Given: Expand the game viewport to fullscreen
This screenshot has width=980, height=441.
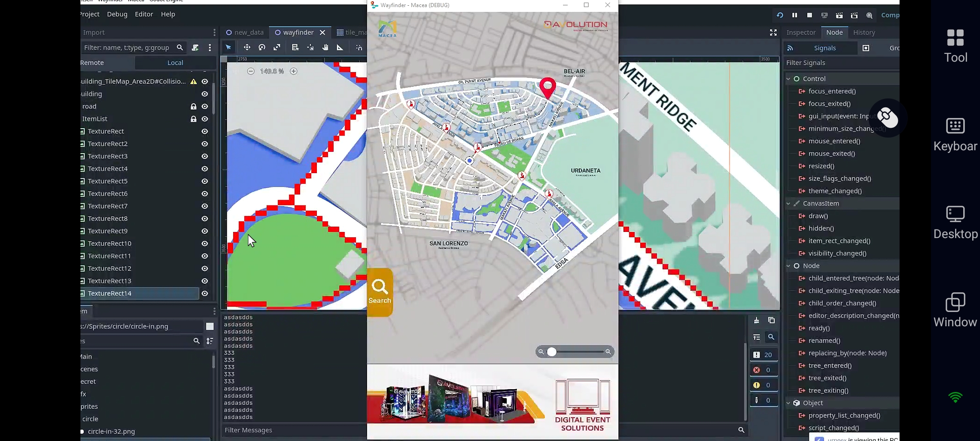Looking at the screenshot, I should coord(773,32).
